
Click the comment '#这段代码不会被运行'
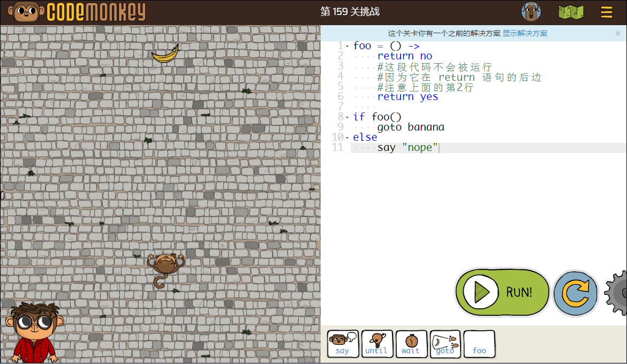(434, 66)
